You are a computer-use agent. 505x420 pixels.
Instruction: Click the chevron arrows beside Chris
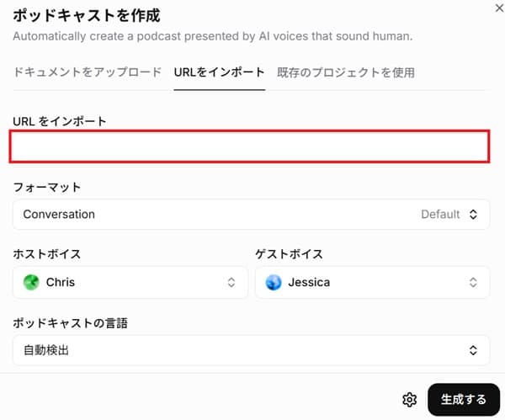click(231, 283)
